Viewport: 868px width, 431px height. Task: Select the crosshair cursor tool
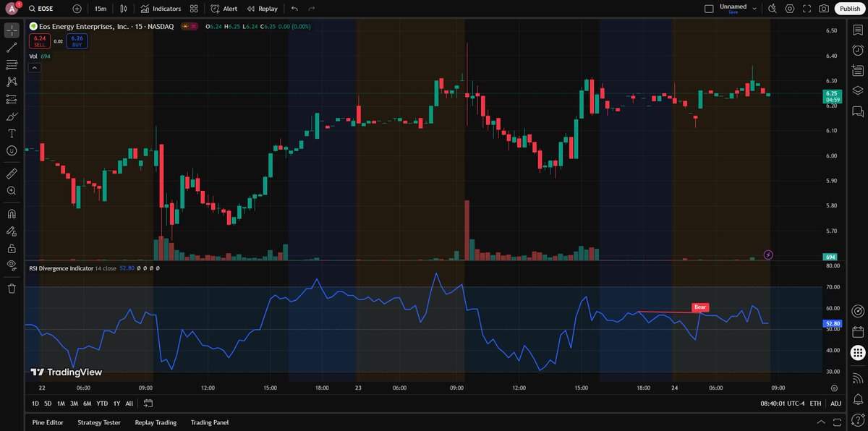[x=12, y=30]
